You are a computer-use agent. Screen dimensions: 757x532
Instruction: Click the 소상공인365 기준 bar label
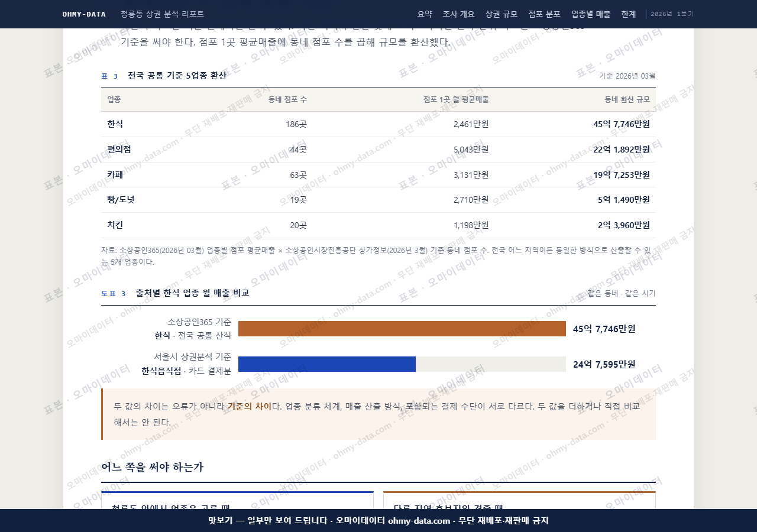[x=199, y=322]
